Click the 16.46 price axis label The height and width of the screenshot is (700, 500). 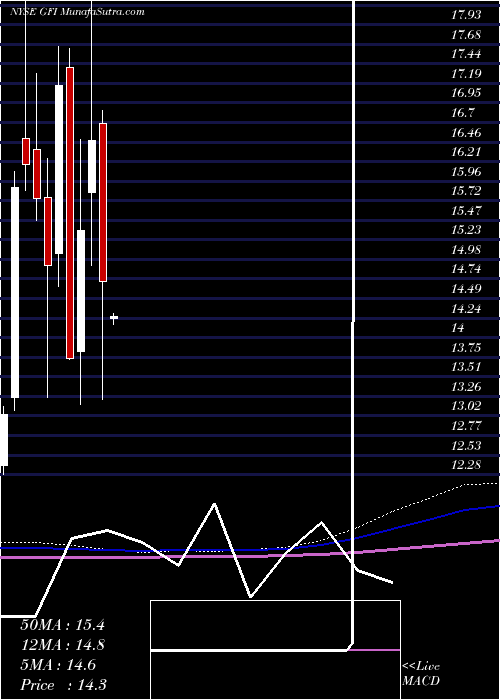point(467,132)
